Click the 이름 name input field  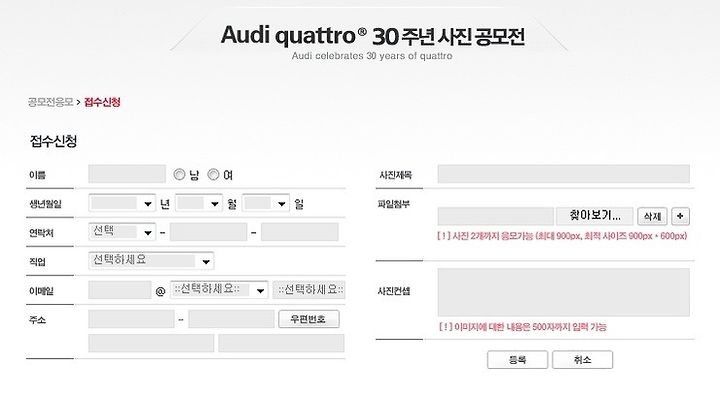[x=127, y=174]
